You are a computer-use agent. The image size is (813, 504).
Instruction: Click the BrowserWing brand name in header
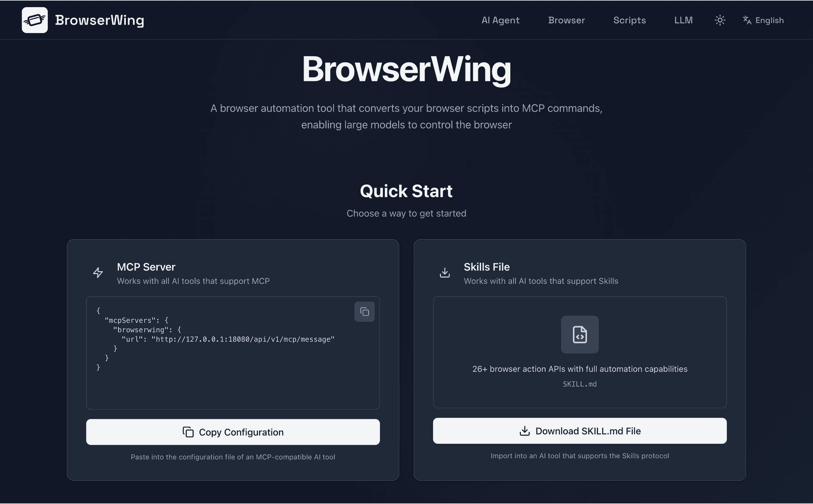pyautogui.click(x=100, y=20)
